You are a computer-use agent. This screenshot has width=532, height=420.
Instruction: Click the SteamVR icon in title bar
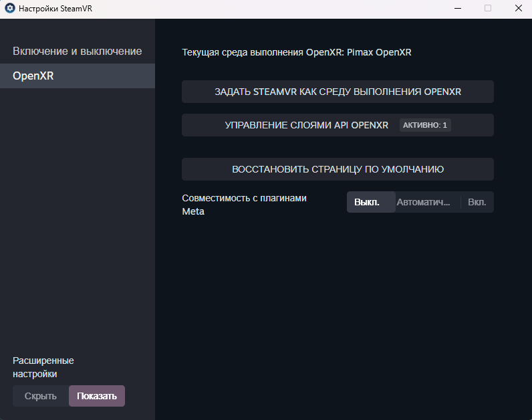[10, 8]
